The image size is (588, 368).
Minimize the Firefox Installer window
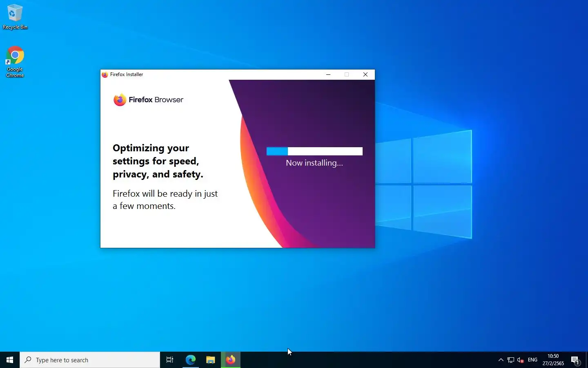click(x=328, y=74)
